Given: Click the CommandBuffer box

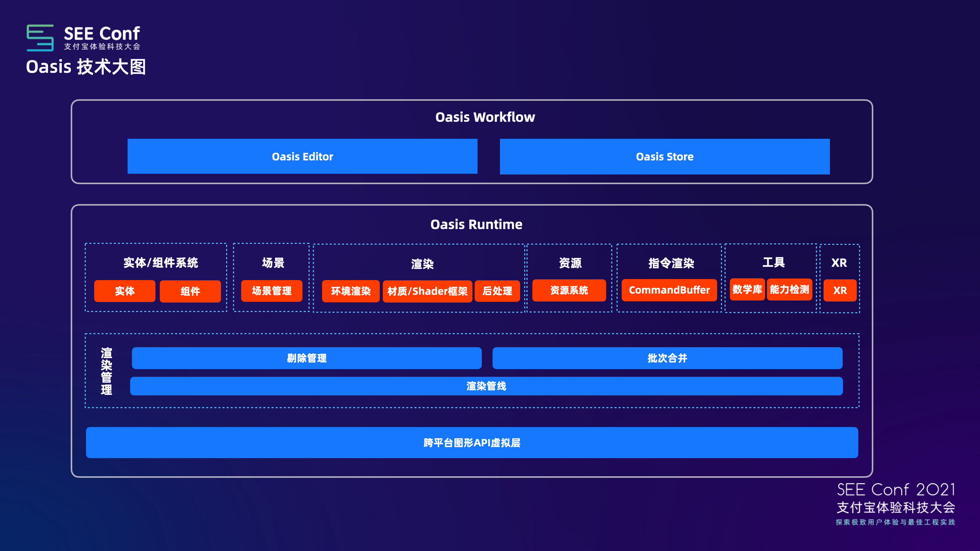Looking at the screenshot, I should click(669, 290).
